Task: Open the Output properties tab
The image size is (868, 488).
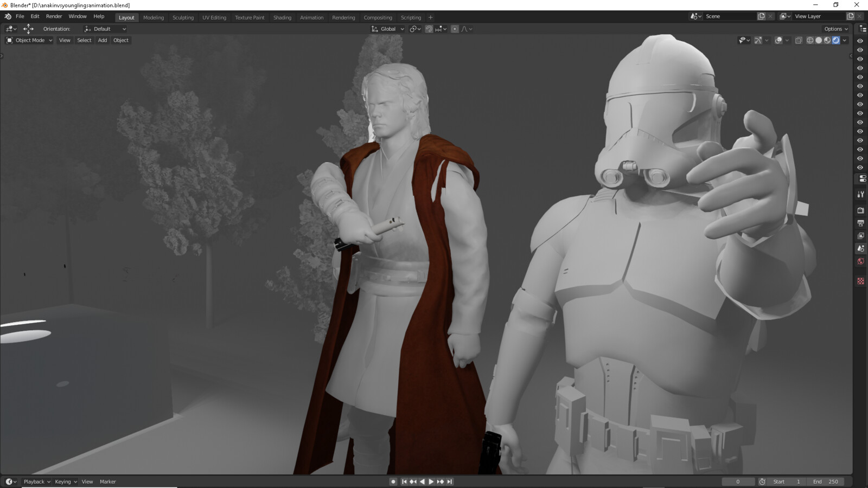Action: click(860, 223)
